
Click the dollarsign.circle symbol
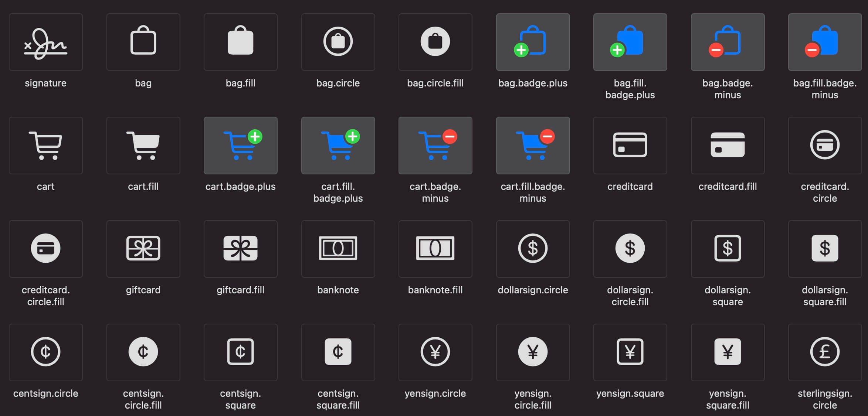533,249
